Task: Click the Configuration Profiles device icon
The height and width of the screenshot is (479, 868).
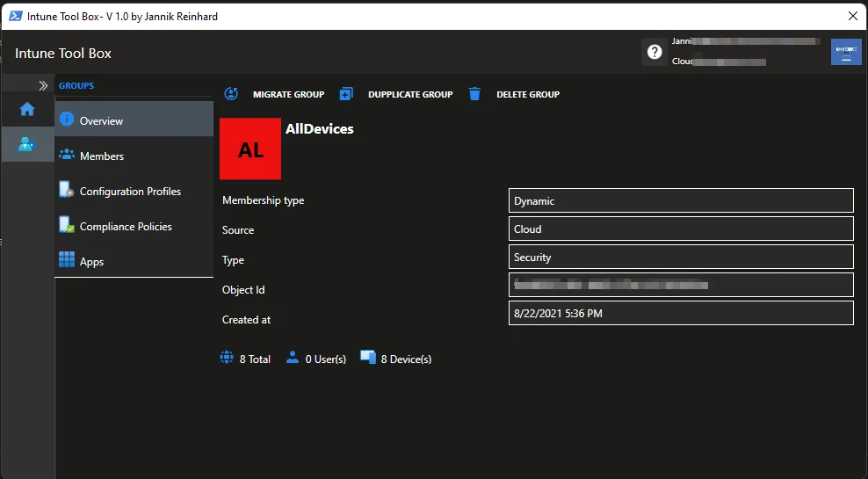Action: pyautogui.click(x=67, y=189)
